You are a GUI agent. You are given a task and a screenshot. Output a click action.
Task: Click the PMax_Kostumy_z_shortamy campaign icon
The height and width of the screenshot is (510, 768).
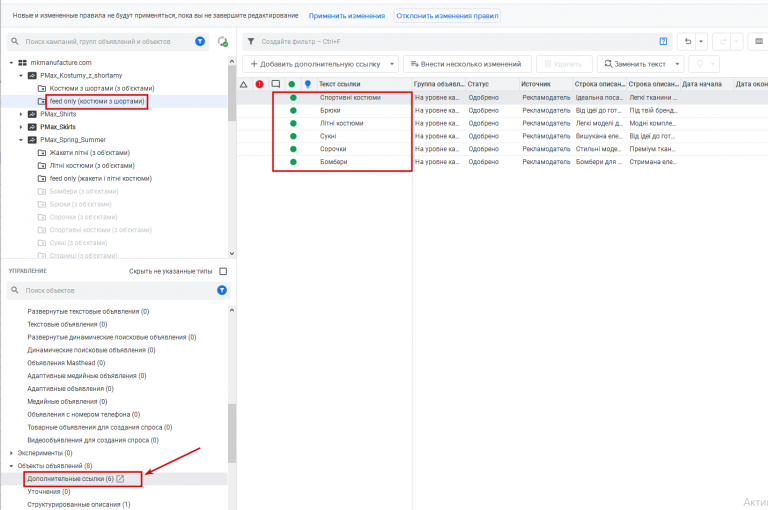click(x=32, y=75)
